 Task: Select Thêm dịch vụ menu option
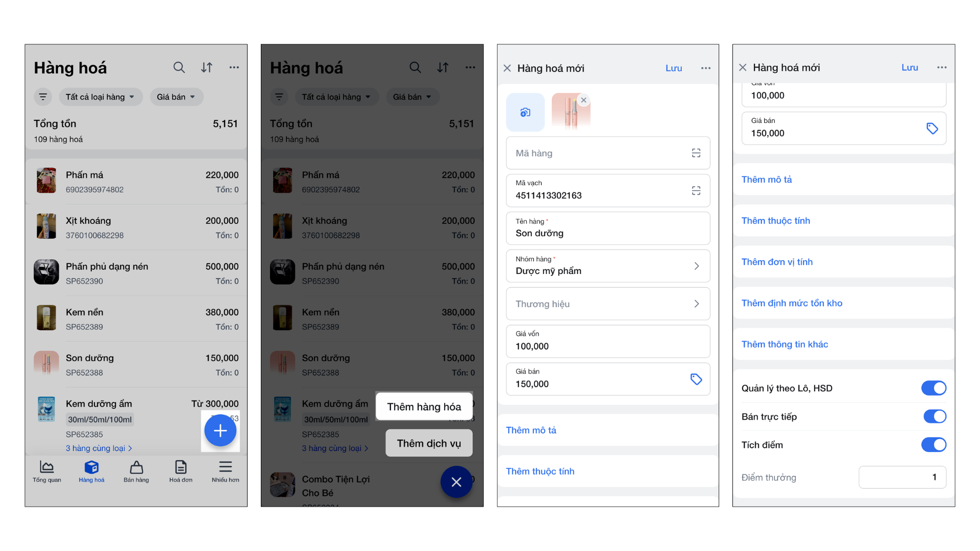click(x=429, y=443)
